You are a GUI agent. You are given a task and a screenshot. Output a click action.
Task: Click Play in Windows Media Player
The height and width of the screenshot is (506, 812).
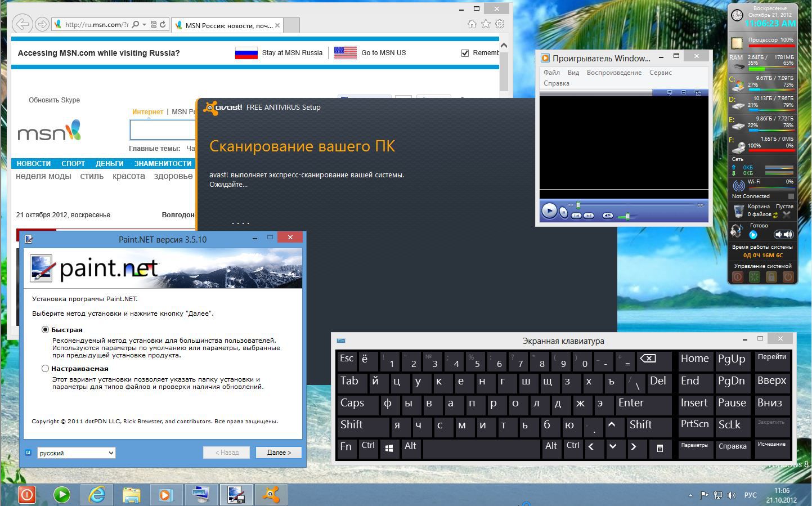click(x=549, y=211)
